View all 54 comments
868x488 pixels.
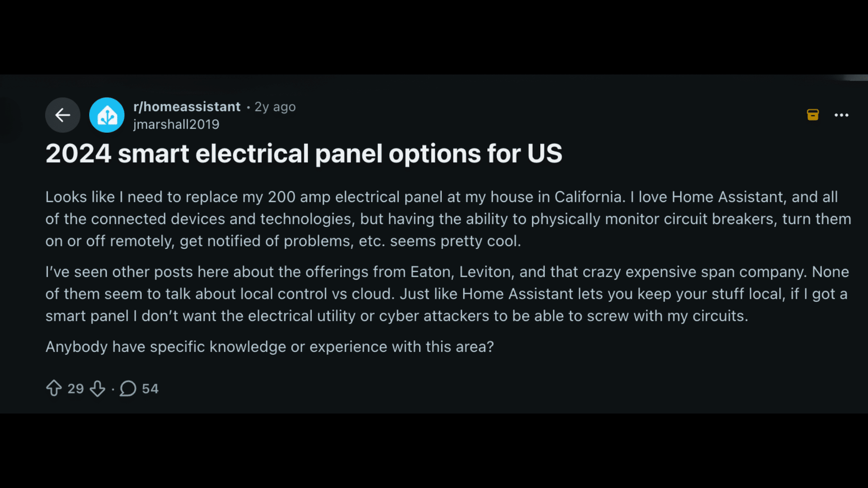[150, 388]
